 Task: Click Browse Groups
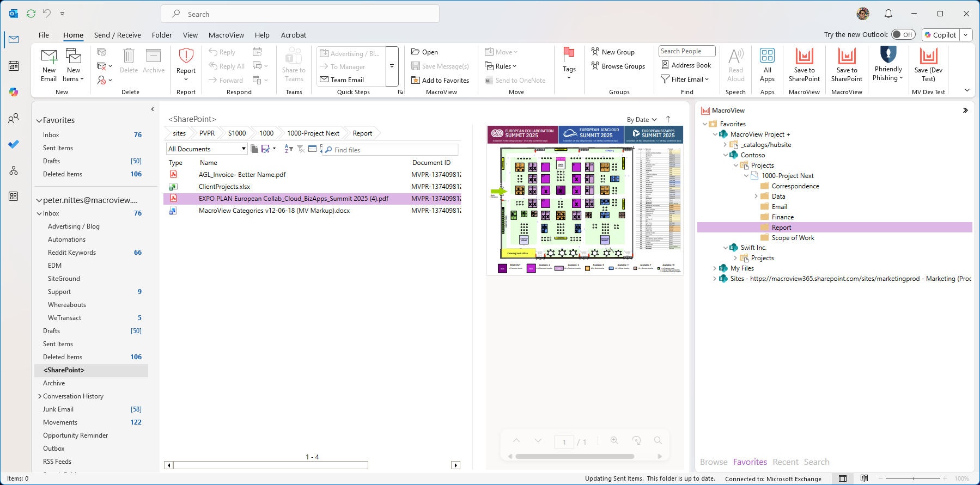618,66
